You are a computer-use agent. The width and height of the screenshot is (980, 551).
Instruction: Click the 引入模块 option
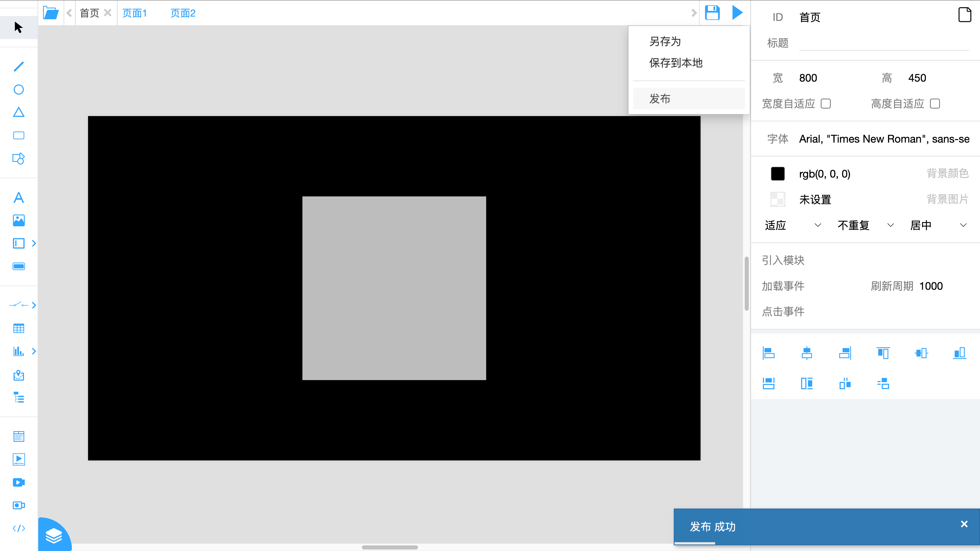783,260
